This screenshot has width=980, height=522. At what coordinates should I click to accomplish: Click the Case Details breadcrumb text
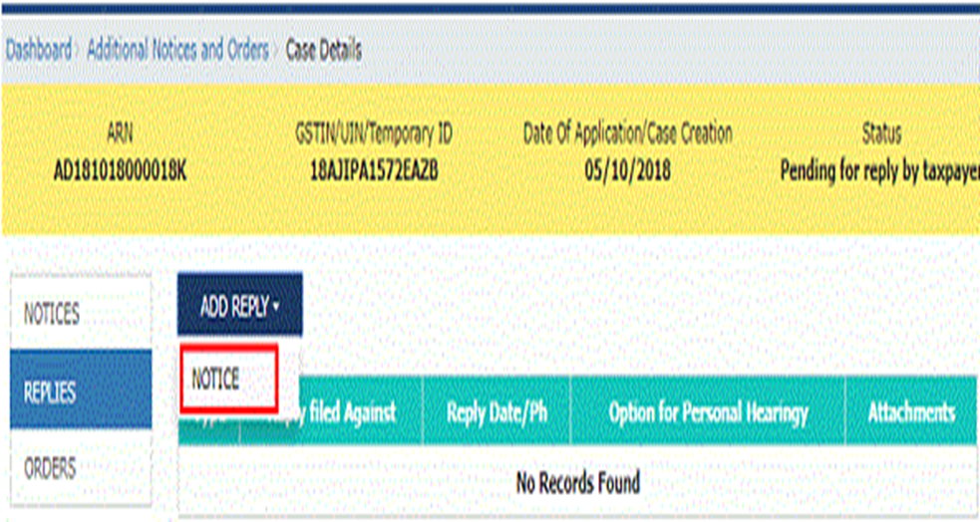324,50
